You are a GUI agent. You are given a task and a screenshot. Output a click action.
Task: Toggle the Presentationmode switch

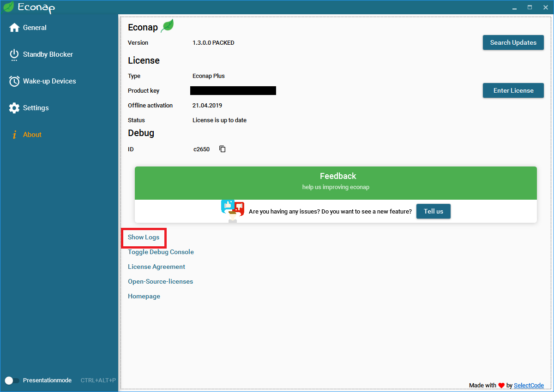(x=12, y=380)
